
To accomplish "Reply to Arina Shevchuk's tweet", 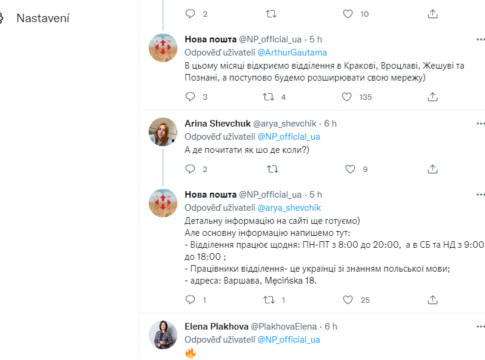I will pos(190,169).
